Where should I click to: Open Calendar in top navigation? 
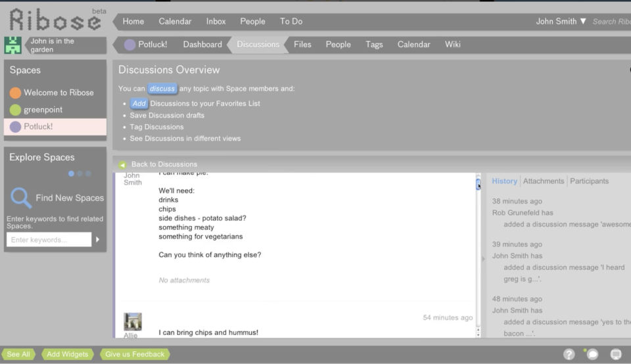[175, 21]
